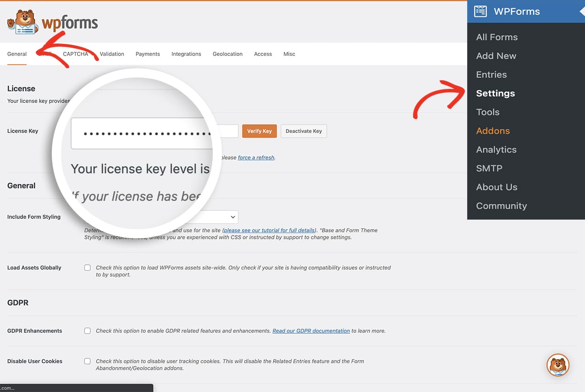Viewport: 585px width, 392px height.
Task: Click the License section heading
Action: (x=21, y=88)
